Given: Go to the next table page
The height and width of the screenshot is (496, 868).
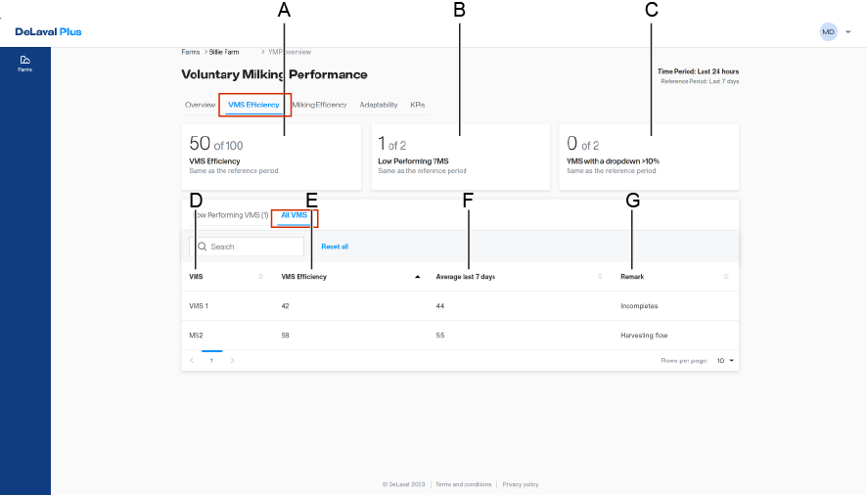Looking at the screenshot, I should click(232, 360).
